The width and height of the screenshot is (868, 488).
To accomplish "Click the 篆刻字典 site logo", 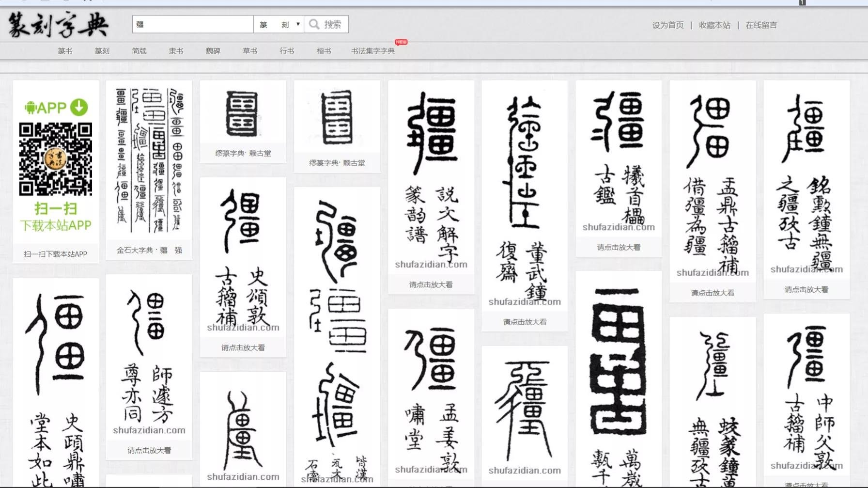I will 58,25.
